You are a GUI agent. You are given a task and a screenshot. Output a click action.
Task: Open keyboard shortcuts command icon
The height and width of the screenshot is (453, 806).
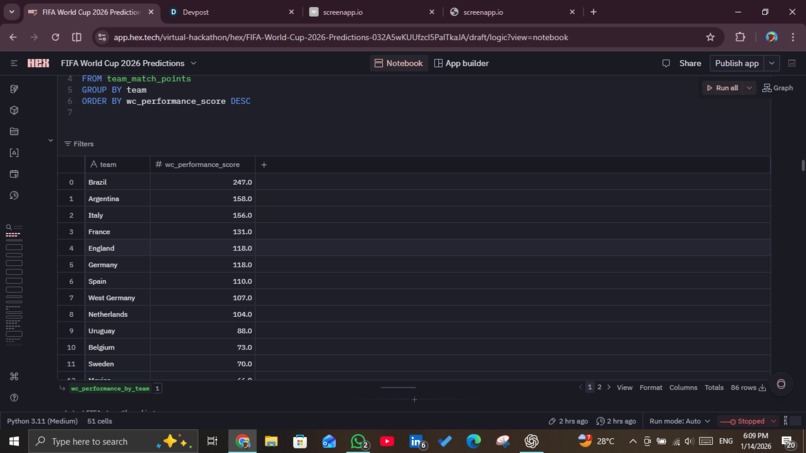point(14,376)
